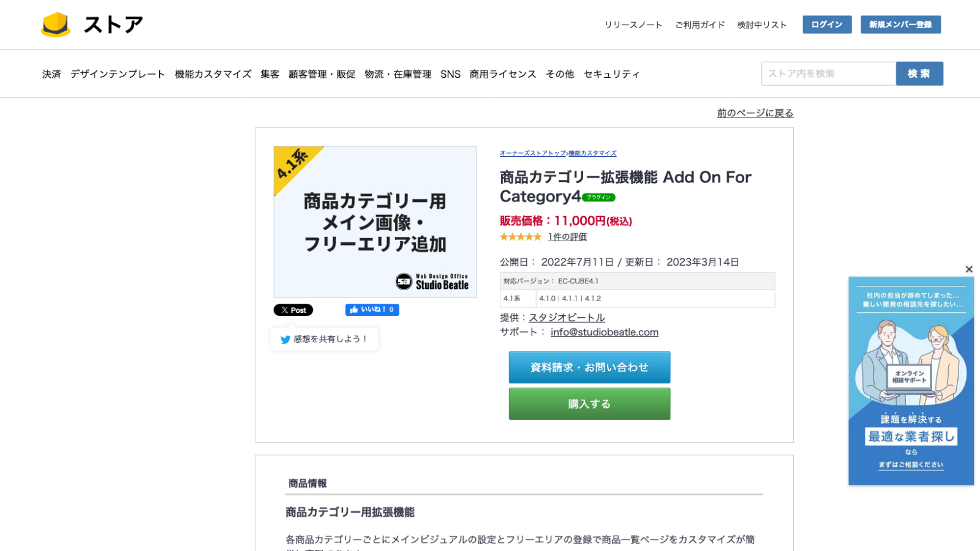Click the 最適な業者探し advertisement banner

point(911,381)
